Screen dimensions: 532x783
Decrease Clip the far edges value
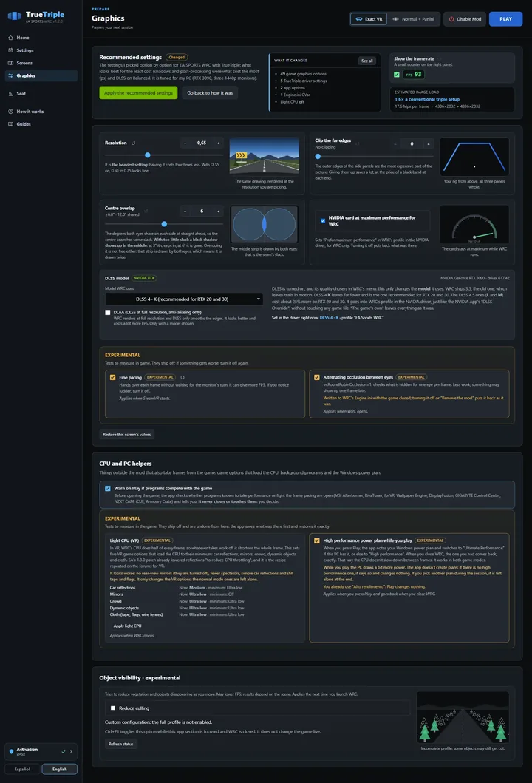[395, 144]
